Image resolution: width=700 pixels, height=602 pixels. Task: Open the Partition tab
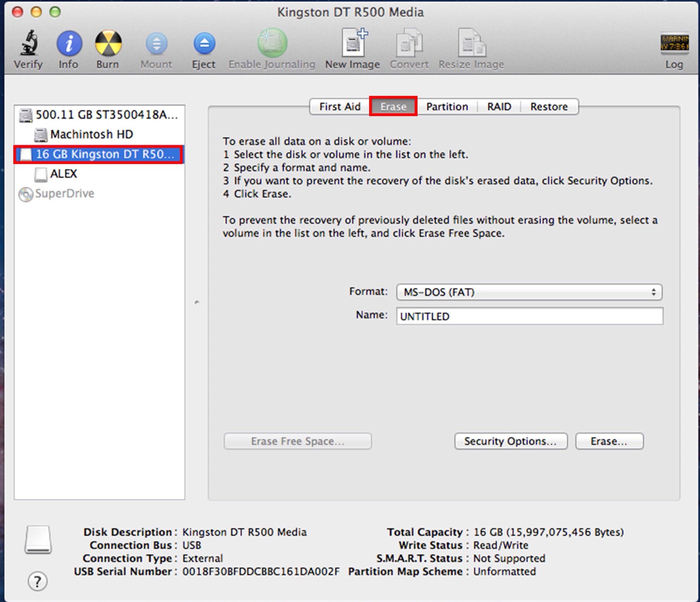(x=447, y=107)
